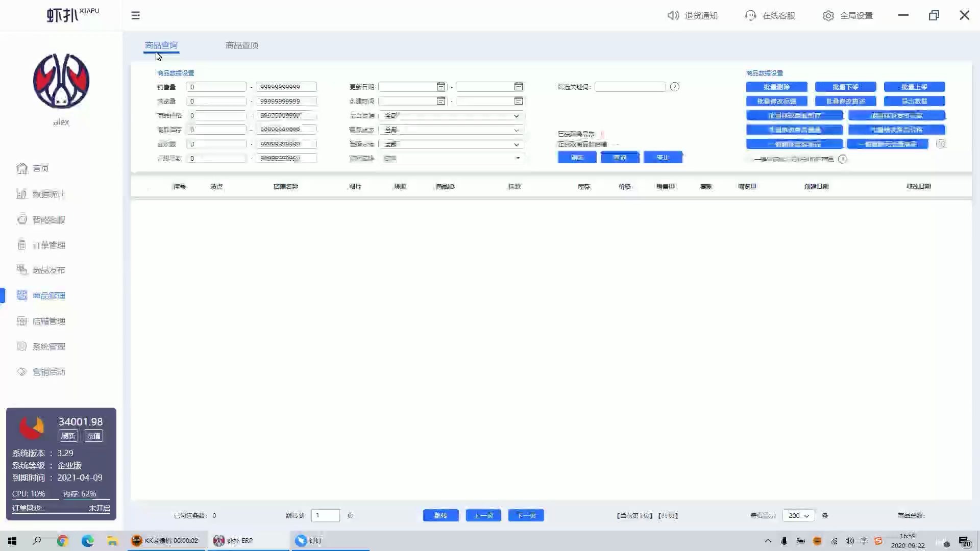Expand the 商品状态 dropdown

coord(451,130)
